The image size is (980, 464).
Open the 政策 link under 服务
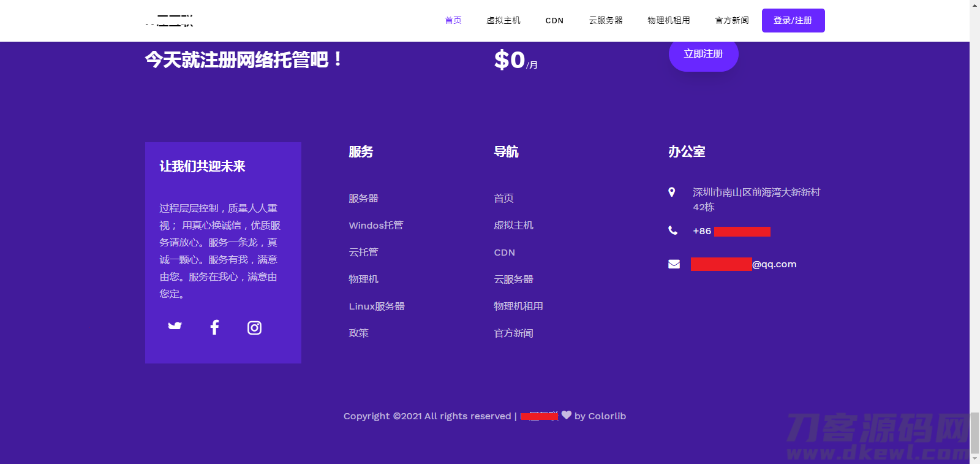click(x=359, y=333)
